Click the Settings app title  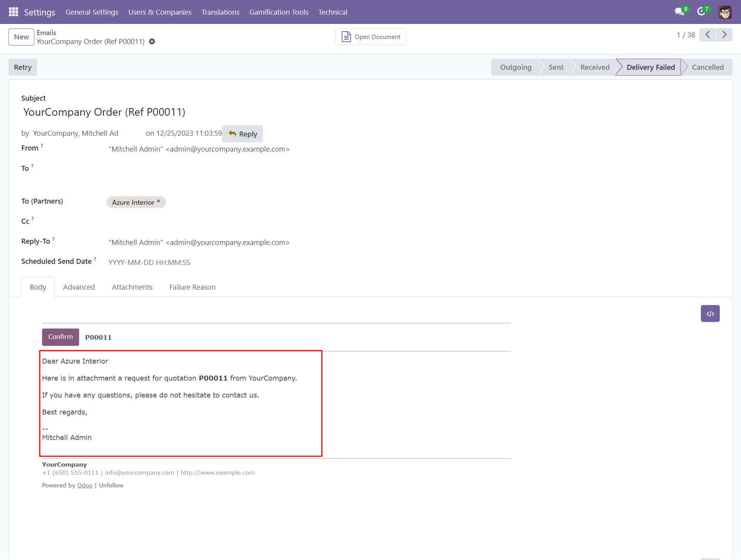point(39,12)
